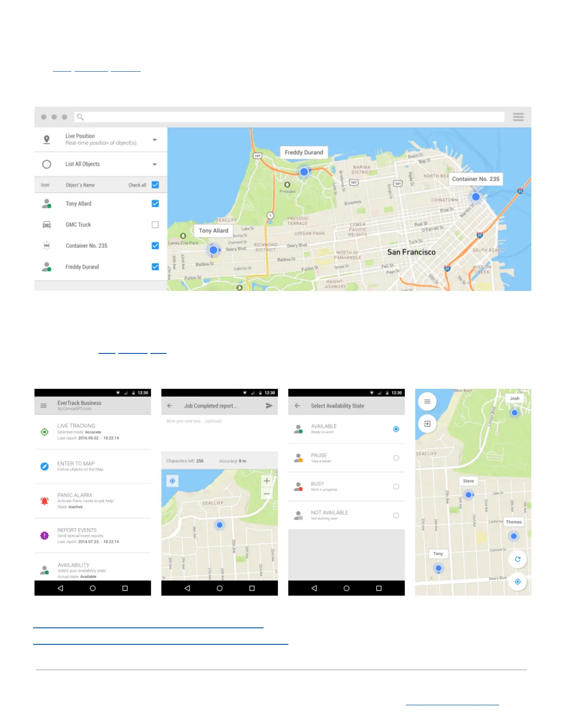The image size is (563, 728).
Task: Open Enter to Map compass icon
Action: click(45, 466)
